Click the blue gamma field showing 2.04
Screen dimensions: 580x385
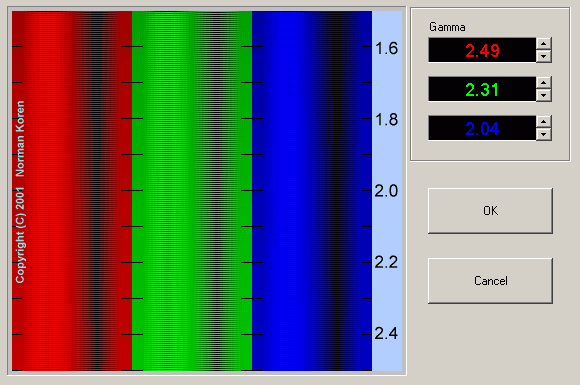click(x=482, y=128)
